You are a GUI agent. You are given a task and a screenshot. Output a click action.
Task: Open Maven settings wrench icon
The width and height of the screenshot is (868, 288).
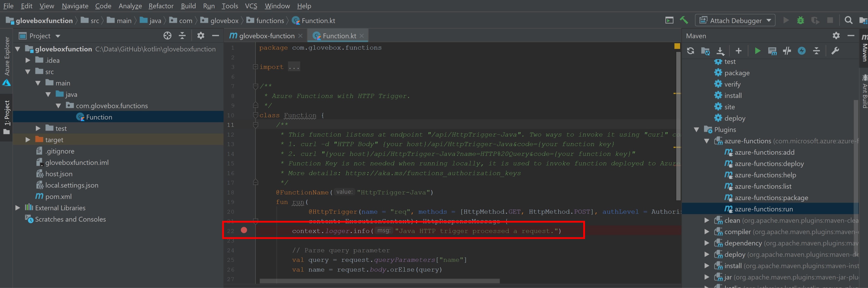(x=835, y=51)
